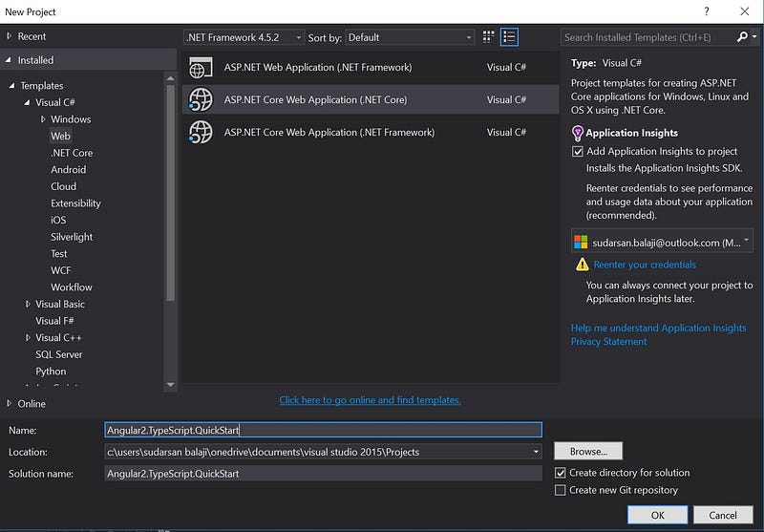Click the template tree scrollbar thumb
The image size is (764, 532).
171,193
